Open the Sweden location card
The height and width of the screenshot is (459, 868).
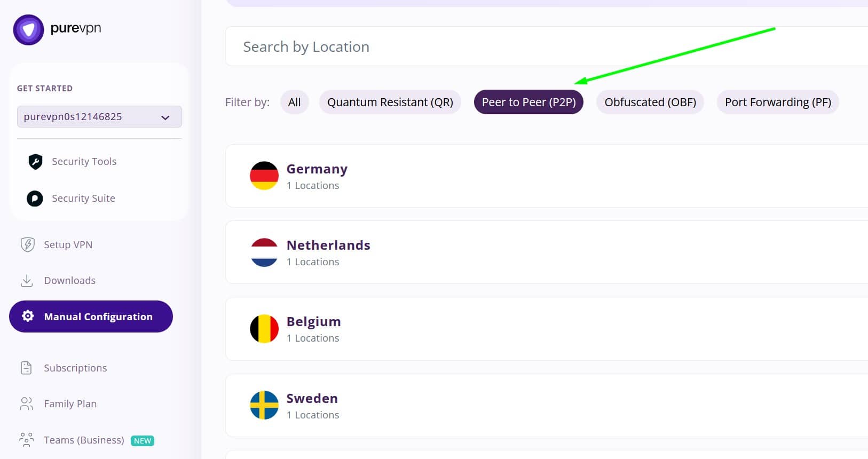click(x=547, y=405)
